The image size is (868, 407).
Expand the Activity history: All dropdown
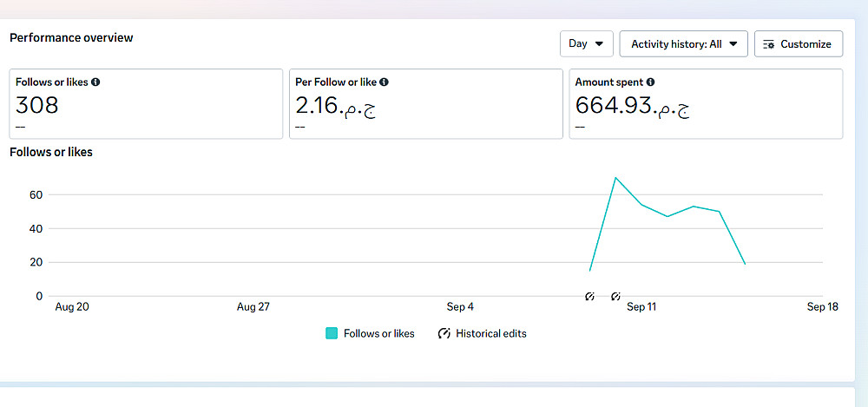[x=684, y=43]
